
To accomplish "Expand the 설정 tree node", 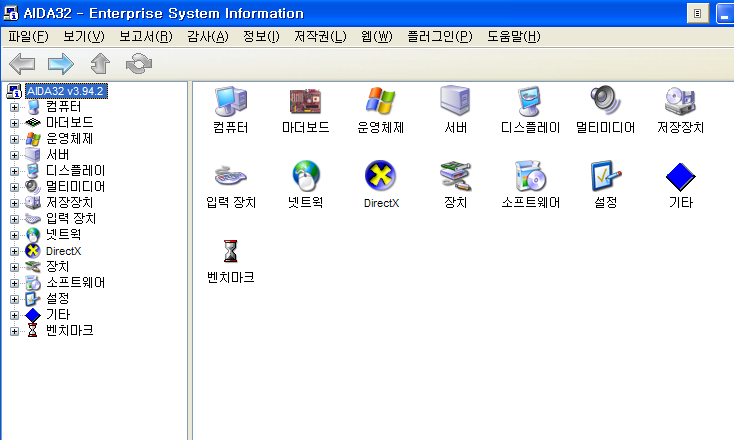I will coord(14,299).
